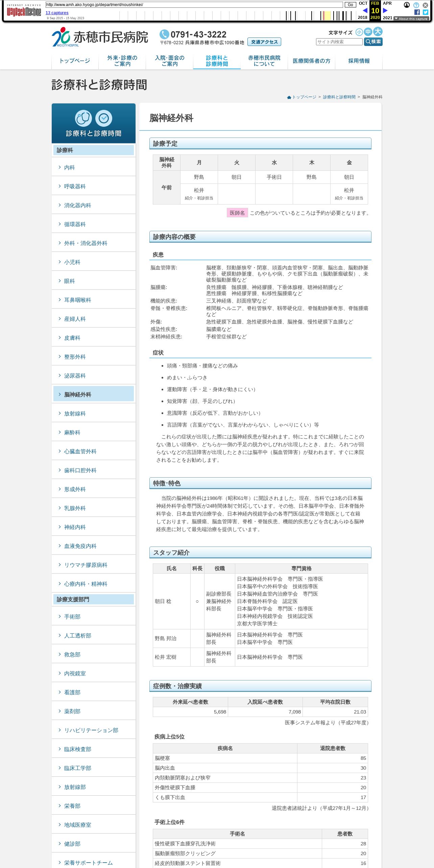Click the 検索 search button
The image size is (434, 868).
pyautogui.click(x=373, y=42)
